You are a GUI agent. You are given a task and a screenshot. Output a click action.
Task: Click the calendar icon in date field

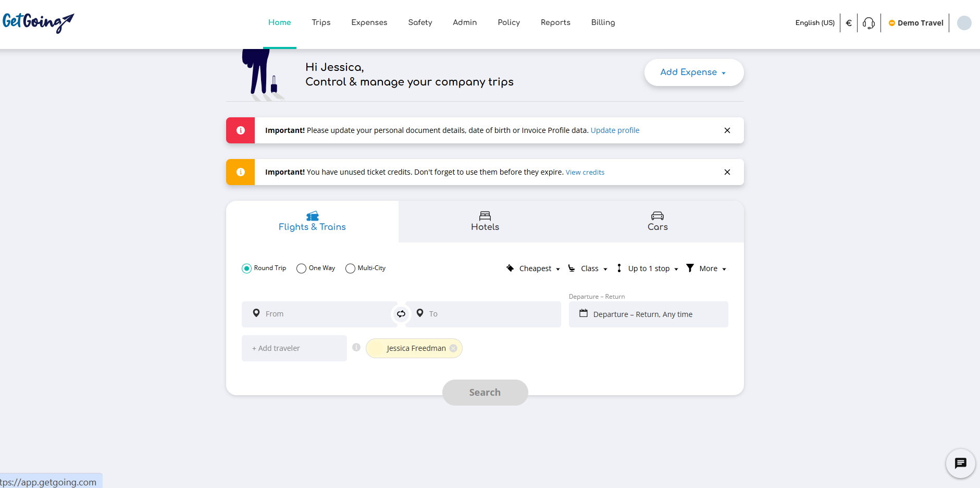[x=584, y=313]
